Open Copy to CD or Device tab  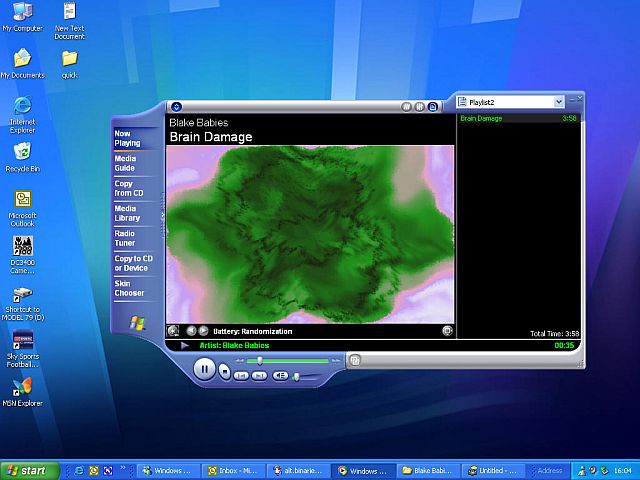click(133, 263)
